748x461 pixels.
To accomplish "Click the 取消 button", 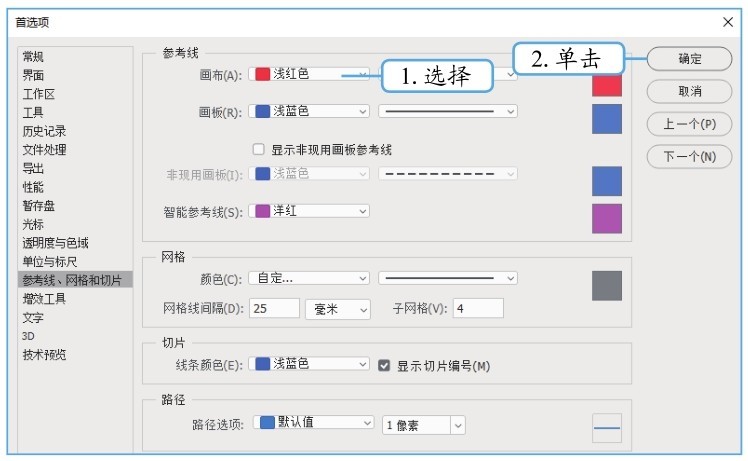I will coord(689,91).
